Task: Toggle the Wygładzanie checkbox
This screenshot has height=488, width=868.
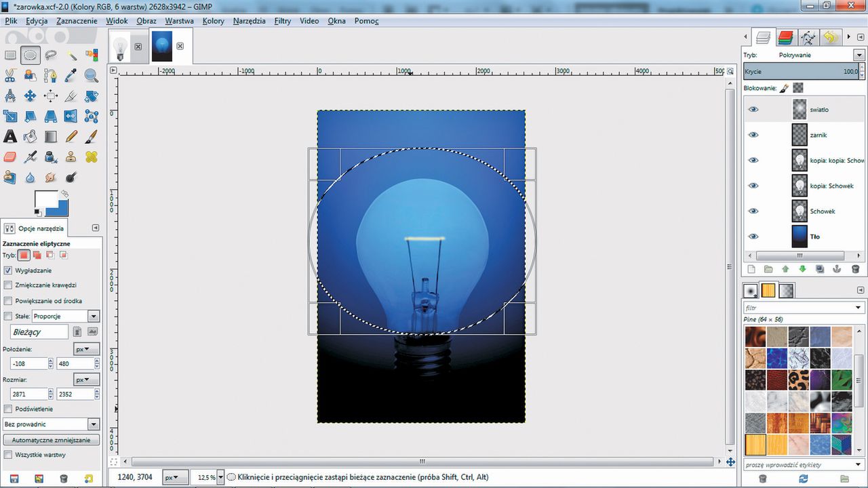Action: pyautogui.click(x=8, y=270)
